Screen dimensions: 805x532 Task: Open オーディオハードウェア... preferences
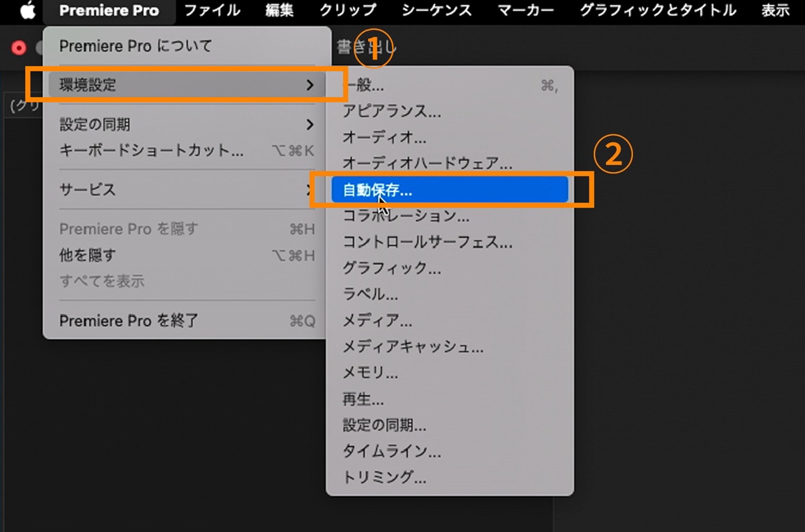coord(450,163)
